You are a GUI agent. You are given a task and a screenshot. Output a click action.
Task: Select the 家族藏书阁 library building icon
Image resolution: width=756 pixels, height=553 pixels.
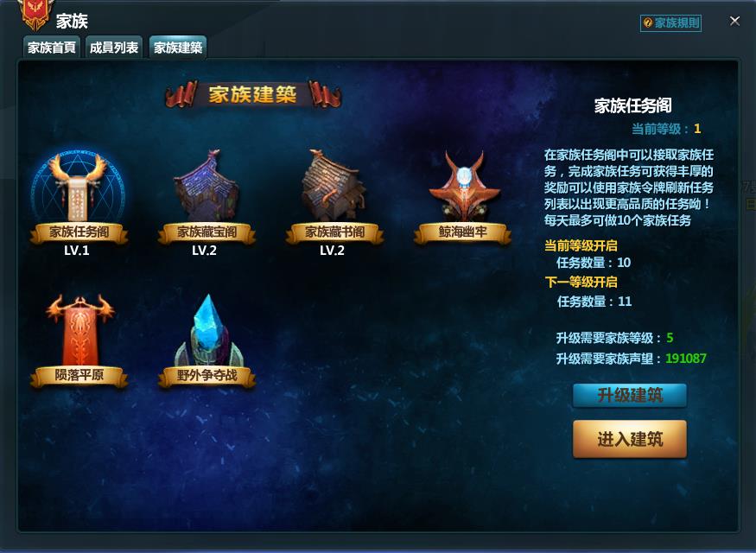[x=334, y=186]
